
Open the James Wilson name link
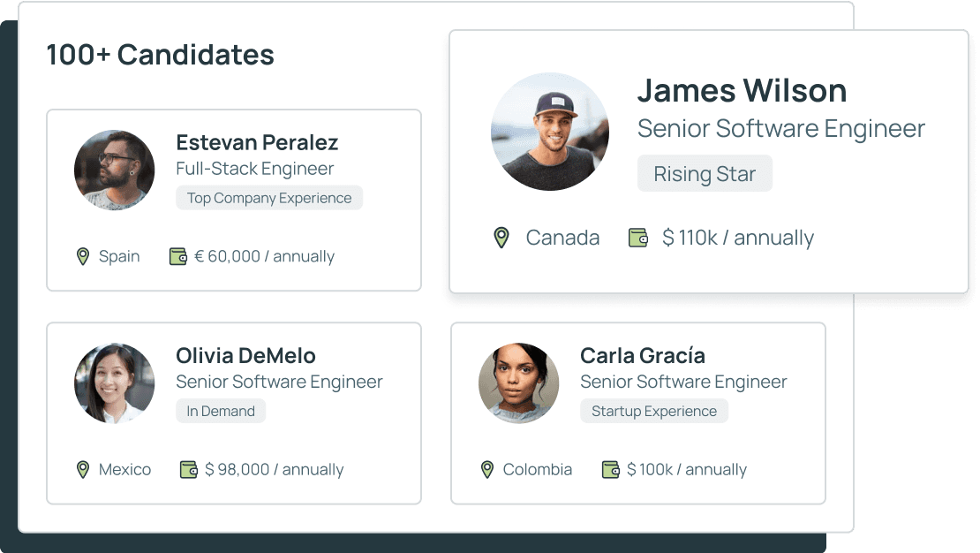coord(742,90)
